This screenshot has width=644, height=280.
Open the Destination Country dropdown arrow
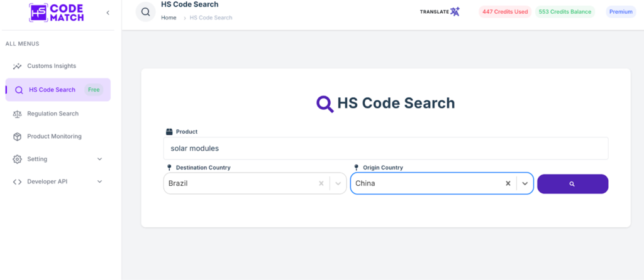338,183
